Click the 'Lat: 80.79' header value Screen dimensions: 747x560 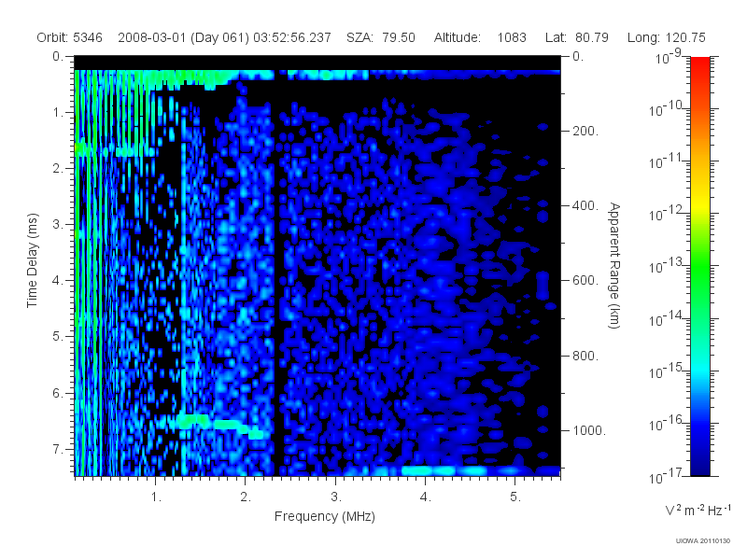coord(577,37)
